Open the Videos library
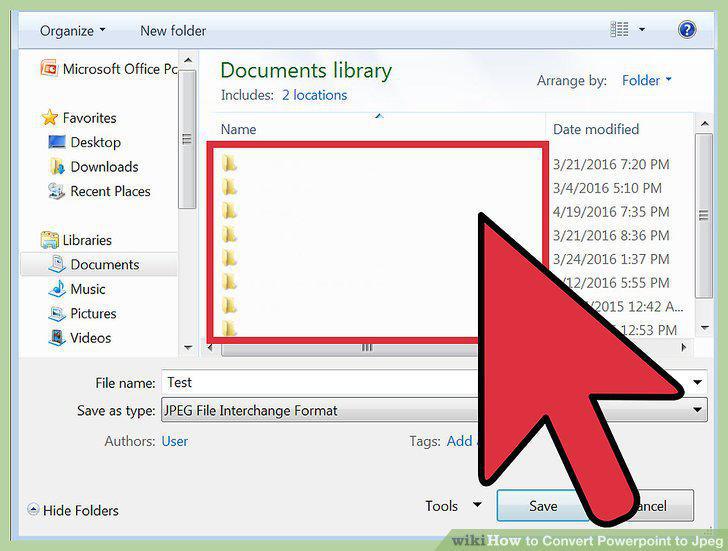 [91, 337]
